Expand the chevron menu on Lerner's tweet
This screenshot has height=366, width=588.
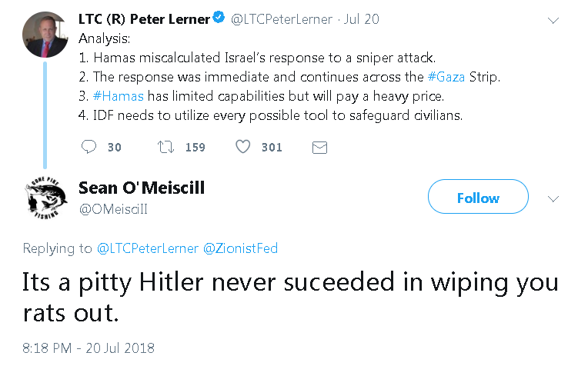(553, 21)
